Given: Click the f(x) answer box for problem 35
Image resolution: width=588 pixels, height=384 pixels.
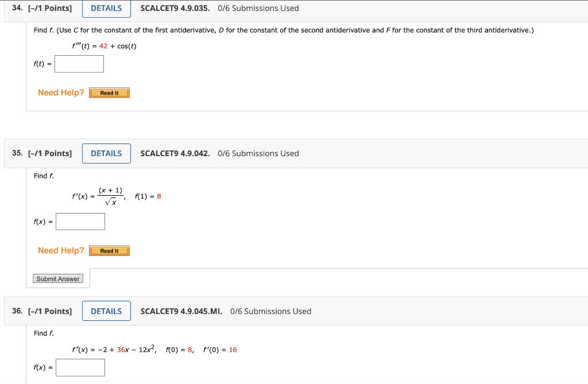Looking at the screenshot, I should [80, 221].
